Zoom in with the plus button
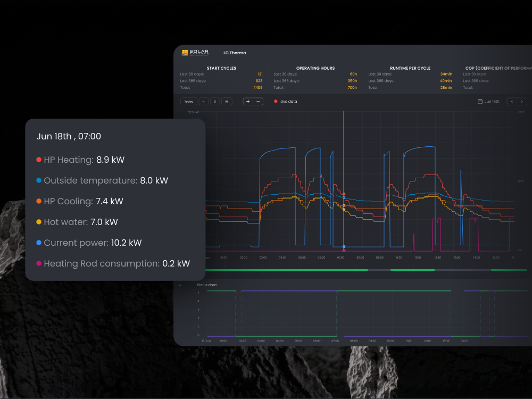This screenshot has width=532, height=399. pyautogui.click(x=248, y=102)
